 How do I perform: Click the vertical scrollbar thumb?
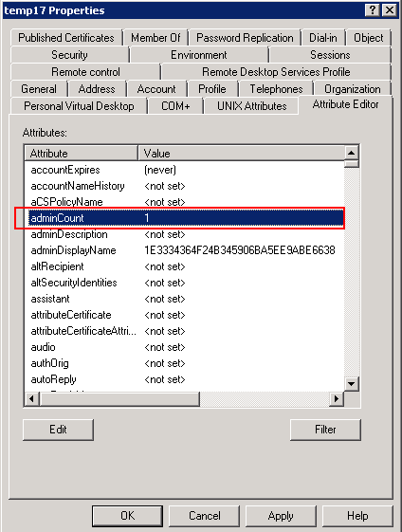coord(352,164)
